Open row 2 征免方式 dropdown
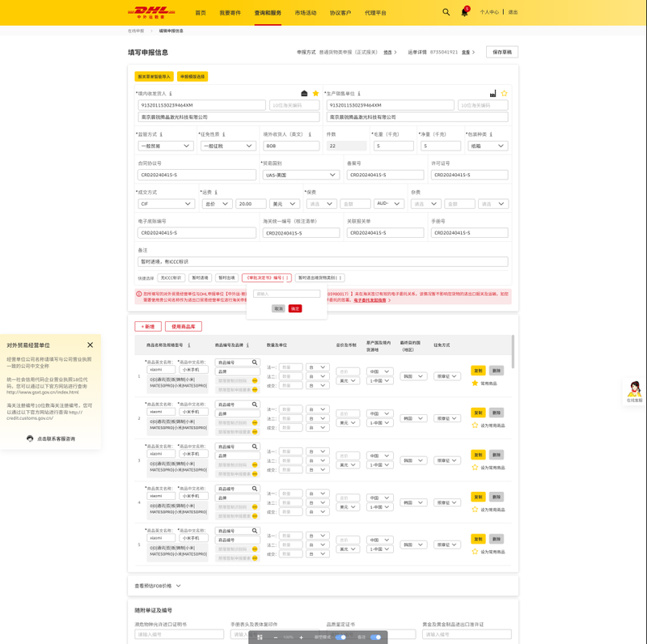This screenshot has width=647, height=644. [447, 418]
